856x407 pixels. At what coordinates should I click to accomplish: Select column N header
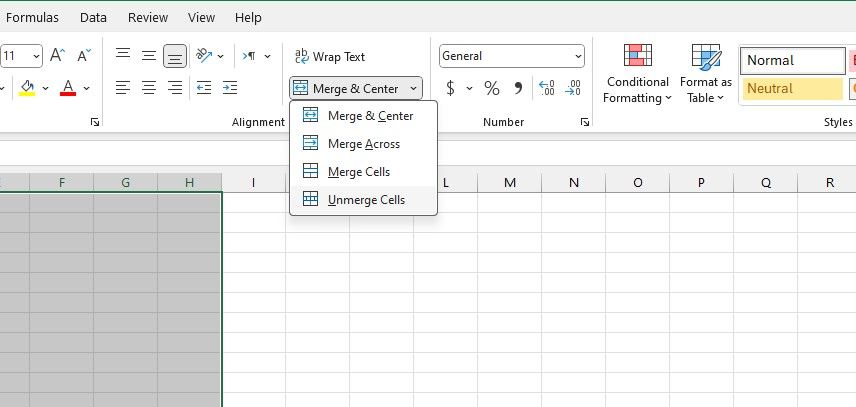pyautogui.click(x=573, y=183)
